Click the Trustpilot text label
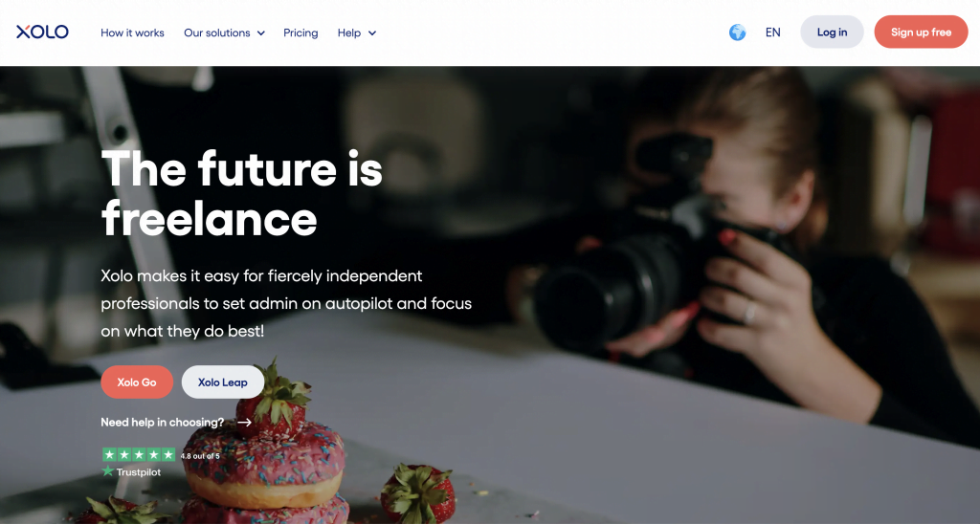The height and width of the screenshot is (524, 980). click(x=139, y=472)
